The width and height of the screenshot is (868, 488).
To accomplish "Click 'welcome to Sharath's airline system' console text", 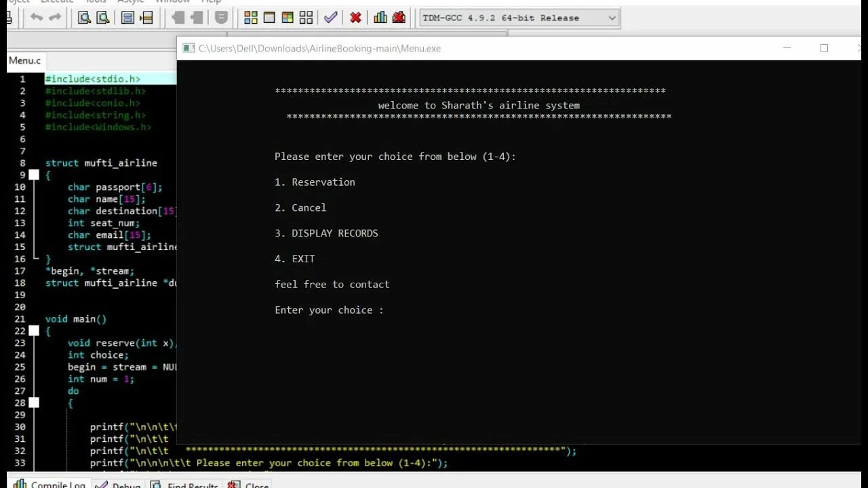I will coord(479,105).
